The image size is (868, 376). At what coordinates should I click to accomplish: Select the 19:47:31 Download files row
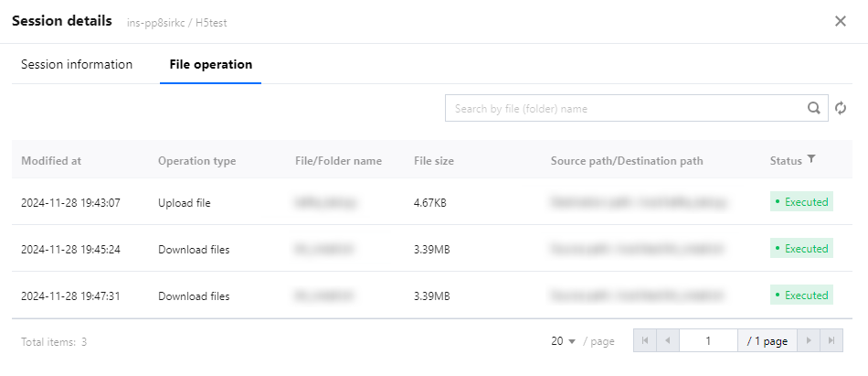click(x=194, y=295)
